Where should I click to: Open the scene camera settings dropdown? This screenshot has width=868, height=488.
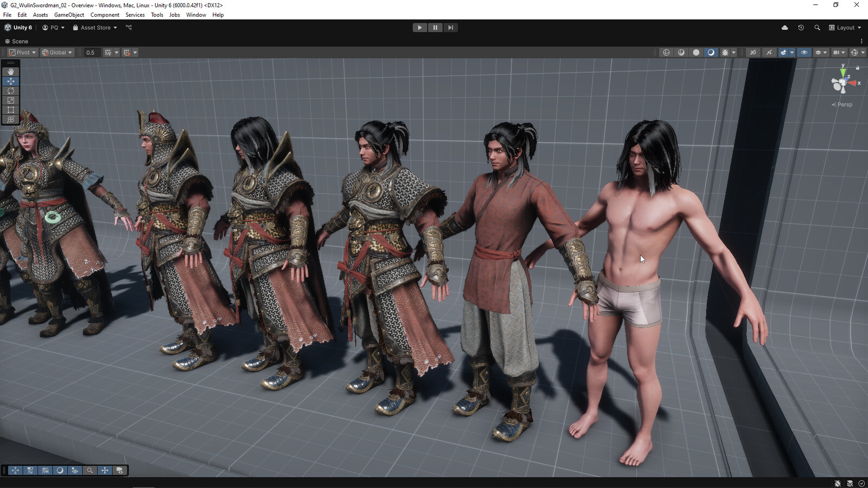pyautogui.click(x=839, y=53)
